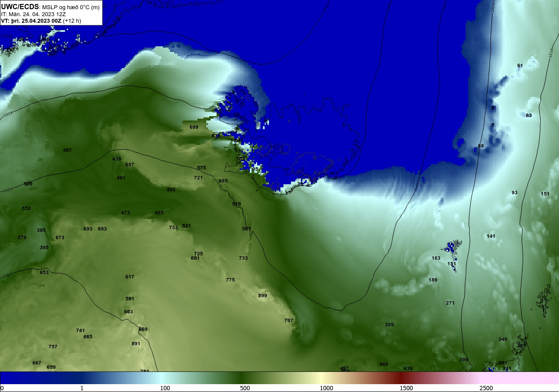Select the 659 height value
The height and width of the screenshot is (392, 559).
coord(51,367)
